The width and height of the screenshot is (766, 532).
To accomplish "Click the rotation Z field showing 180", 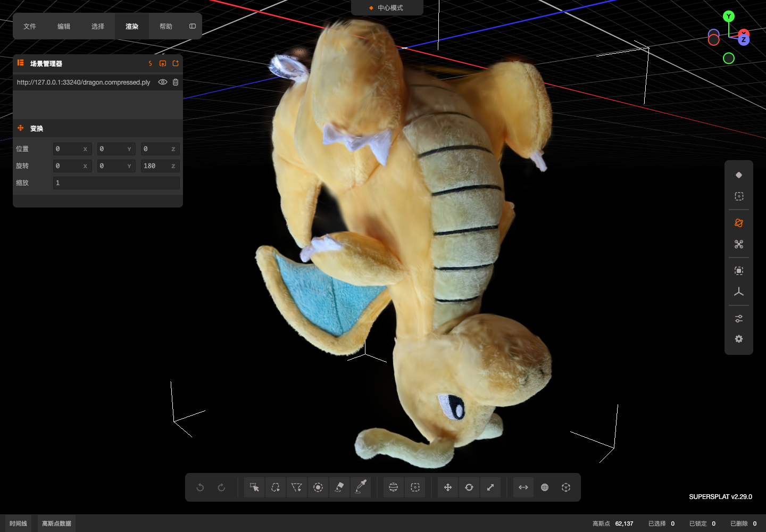I will point(160,166).
